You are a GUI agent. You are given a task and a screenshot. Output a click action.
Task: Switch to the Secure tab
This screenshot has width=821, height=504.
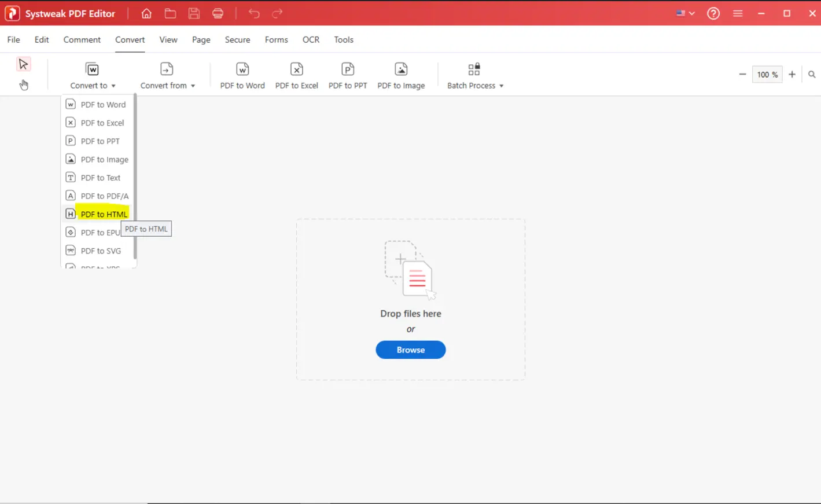237,39
